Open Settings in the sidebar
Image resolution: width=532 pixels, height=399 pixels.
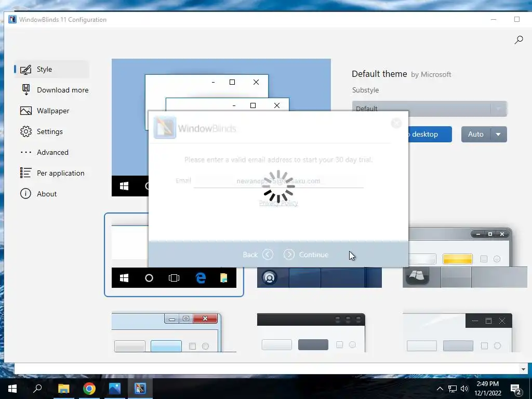42,131
